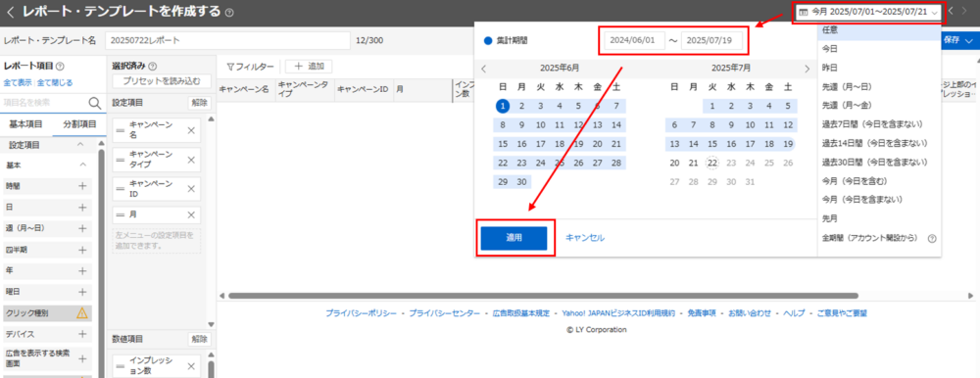Viewport: 980px width, 378px height.
Task: Remove キャンペーンID with its X icon
Action: point(192,189)
